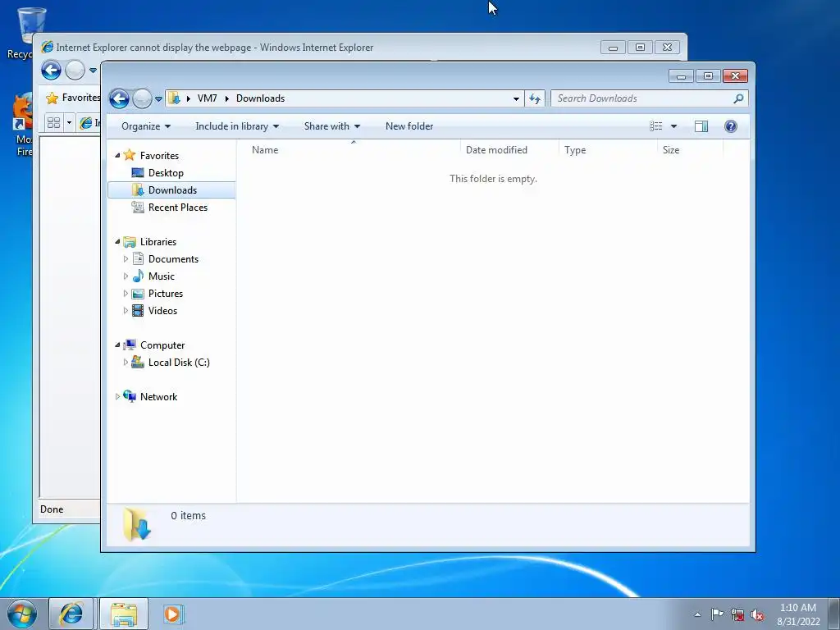This screenshot has height=630, width=840.
Task: Click the Downloads breadcrumb in the address bar
Action: 260,98
